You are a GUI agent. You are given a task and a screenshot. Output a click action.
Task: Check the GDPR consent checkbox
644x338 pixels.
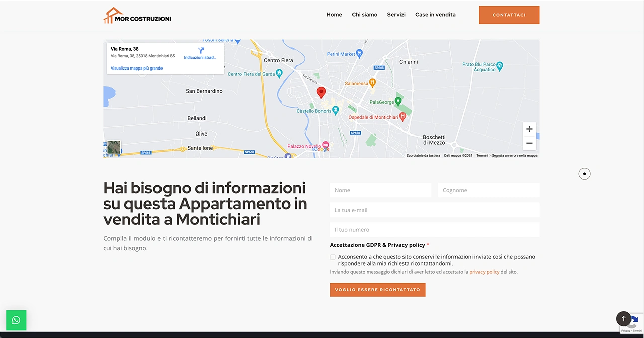tap(333, 257)
